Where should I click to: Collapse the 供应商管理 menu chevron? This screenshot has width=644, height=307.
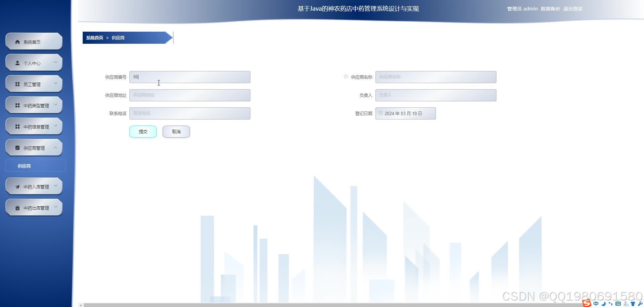56,147
